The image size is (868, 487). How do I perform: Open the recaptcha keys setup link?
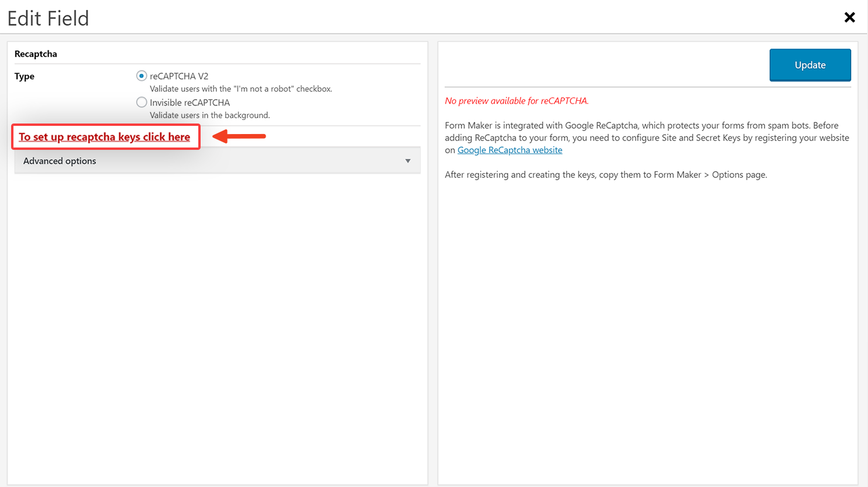point(105,137)
